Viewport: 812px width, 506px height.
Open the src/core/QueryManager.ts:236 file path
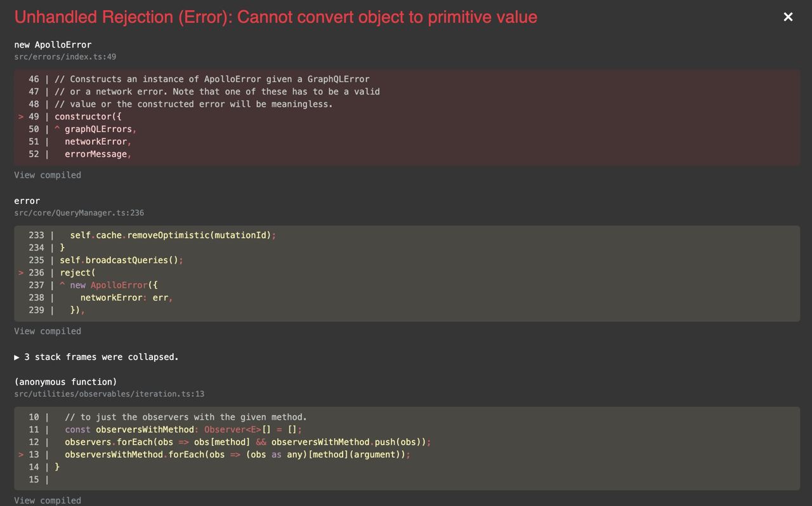79,213
